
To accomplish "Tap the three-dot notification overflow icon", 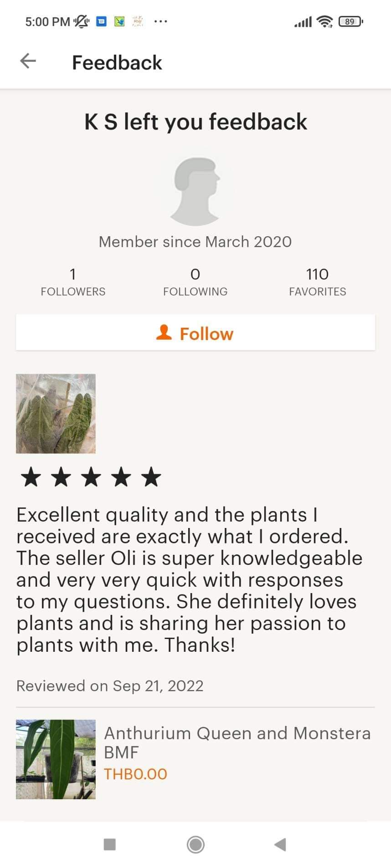I will (x=160, y=21).
